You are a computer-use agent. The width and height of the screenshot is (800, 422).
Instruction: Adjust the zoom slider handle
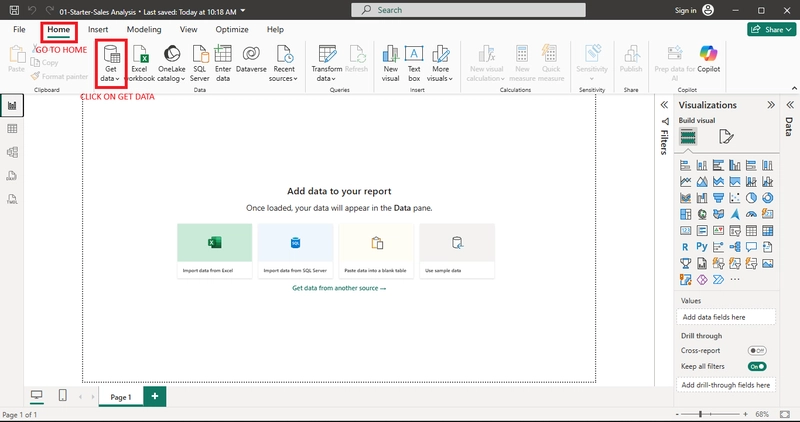coord(701,414)
